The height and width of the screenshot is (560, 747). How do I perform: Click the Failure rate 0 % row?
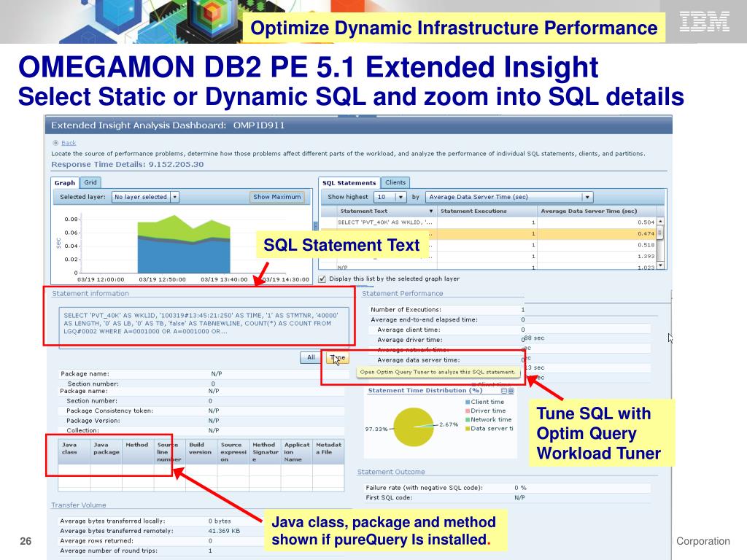pyautogui.click(x=508, y=488)
